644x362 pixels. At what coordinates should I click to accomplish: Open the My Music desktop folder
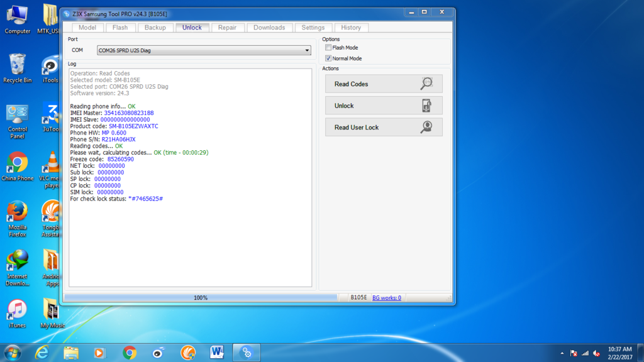click(52, 314)
